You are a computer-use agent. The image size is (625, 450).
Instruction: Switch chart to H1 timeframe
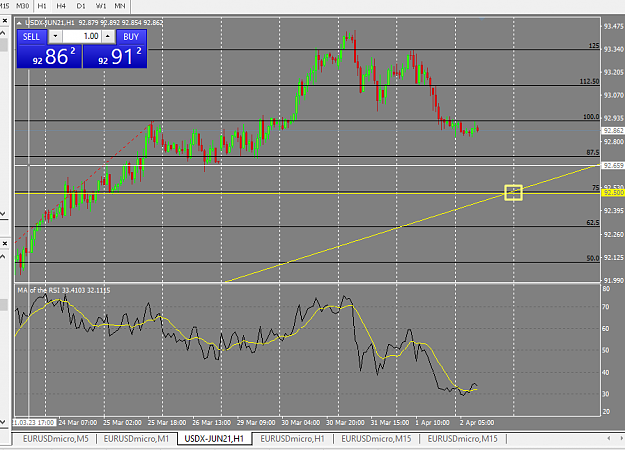pos(41,6)
